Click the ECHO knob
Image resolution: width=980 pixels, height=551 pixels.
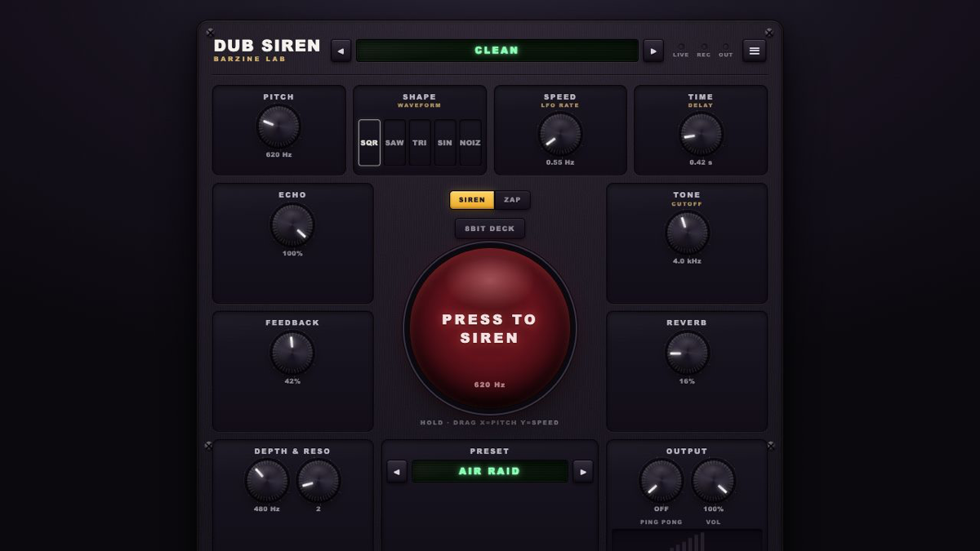[292, 225]
